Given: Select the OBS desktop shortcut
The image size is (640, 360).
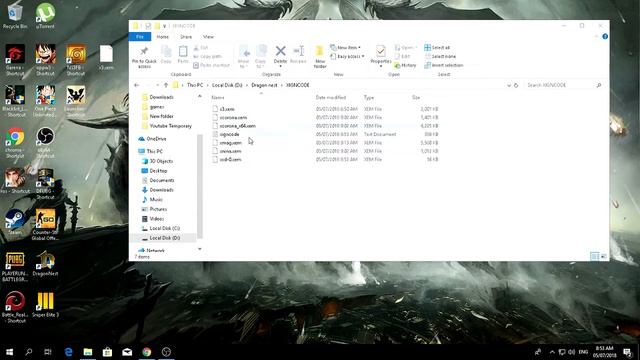Looking at the screenshot, I should 45,143.
